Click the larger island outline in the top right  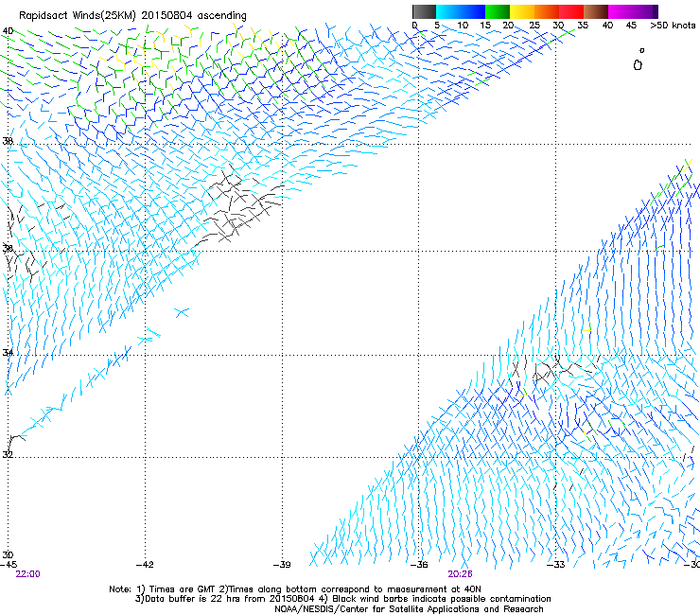(638, 65)
